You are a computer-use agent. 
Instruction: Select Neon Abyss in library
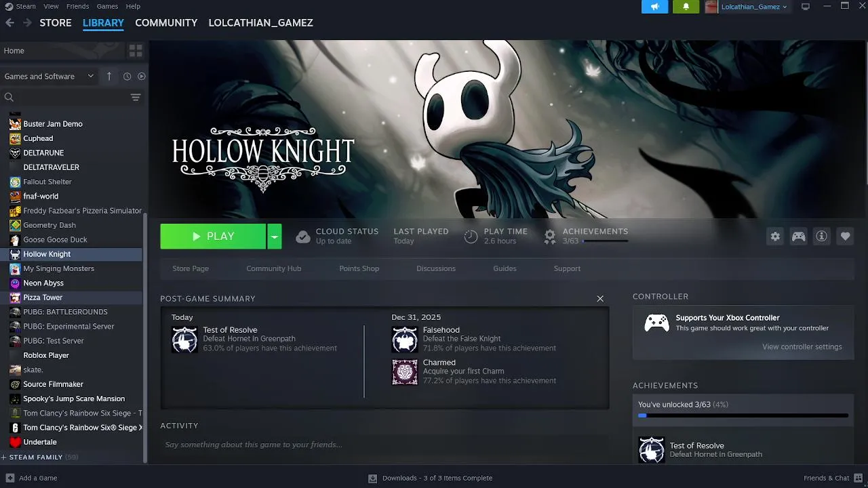(72, 283)
